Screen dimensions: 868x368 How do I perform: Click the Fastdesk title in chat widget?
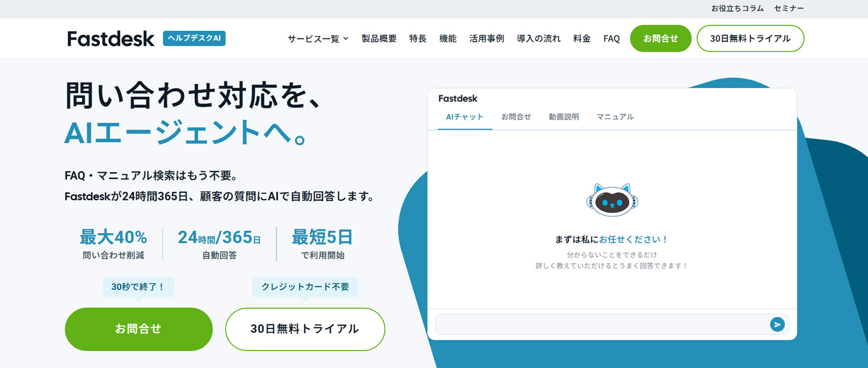pyautogui.click(x=458, y=99)
